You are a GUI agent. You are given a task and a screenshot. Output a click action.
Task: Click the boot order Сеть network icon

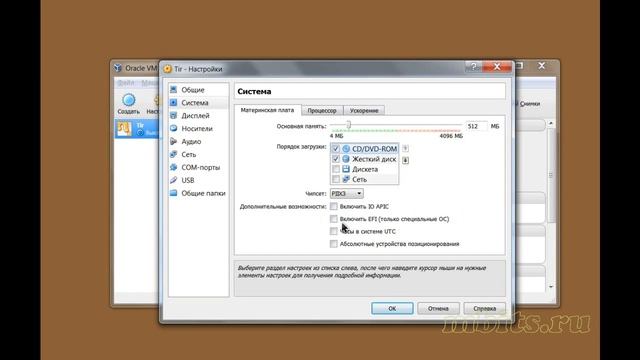point(346,179)
